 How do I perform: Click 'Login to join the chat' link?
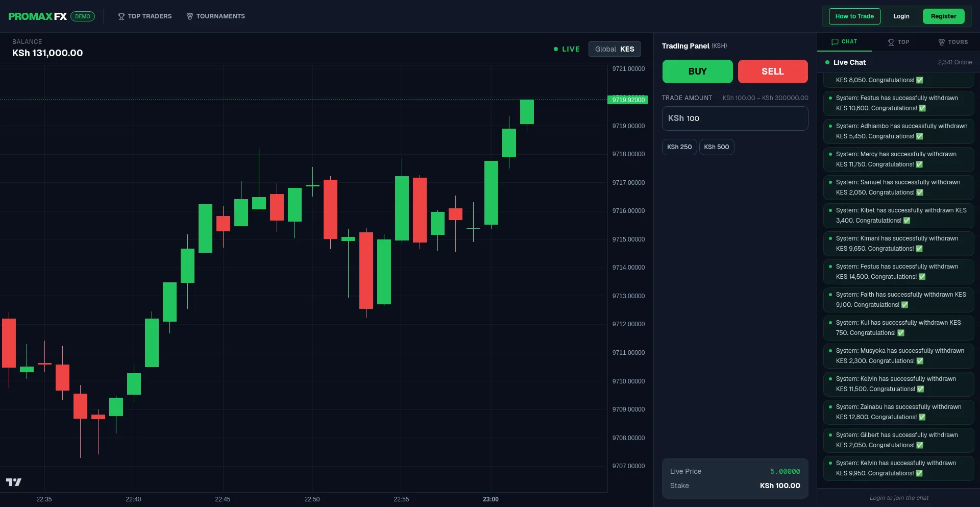[899, 498]
